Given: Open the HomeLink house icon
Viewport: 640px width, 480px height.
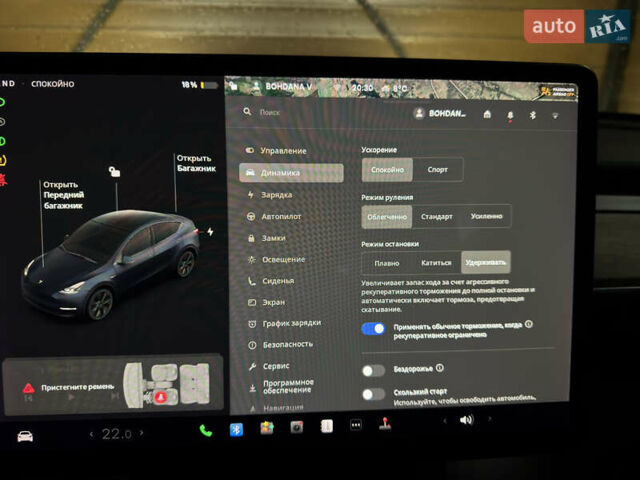Looking at the screenshot, I should (x=487, y=114).
